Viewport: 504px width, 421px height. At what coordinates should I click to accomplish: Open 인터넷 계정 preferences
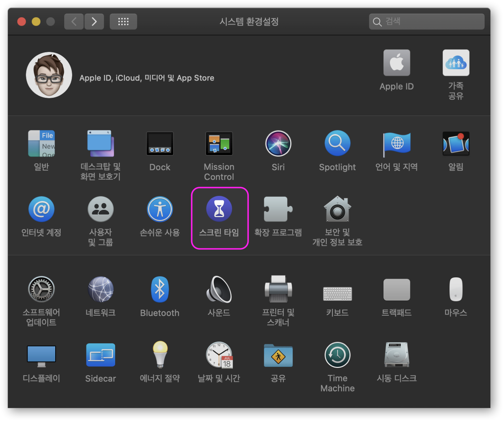tap(41, 209)
